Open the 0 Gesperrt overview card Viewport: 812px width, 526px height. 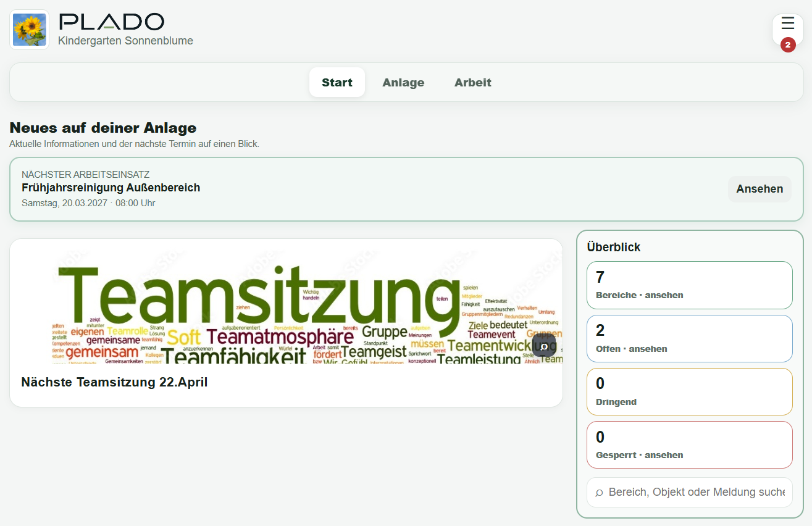[690, 445]
